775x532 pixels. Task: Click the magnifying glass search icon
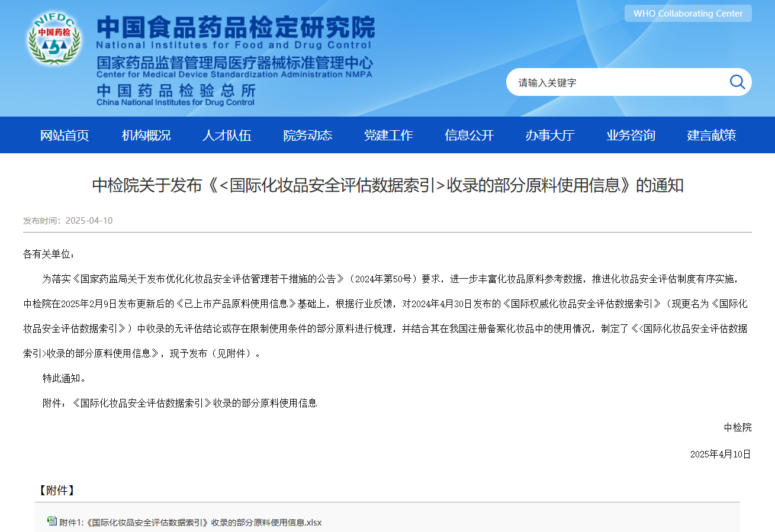737,82
